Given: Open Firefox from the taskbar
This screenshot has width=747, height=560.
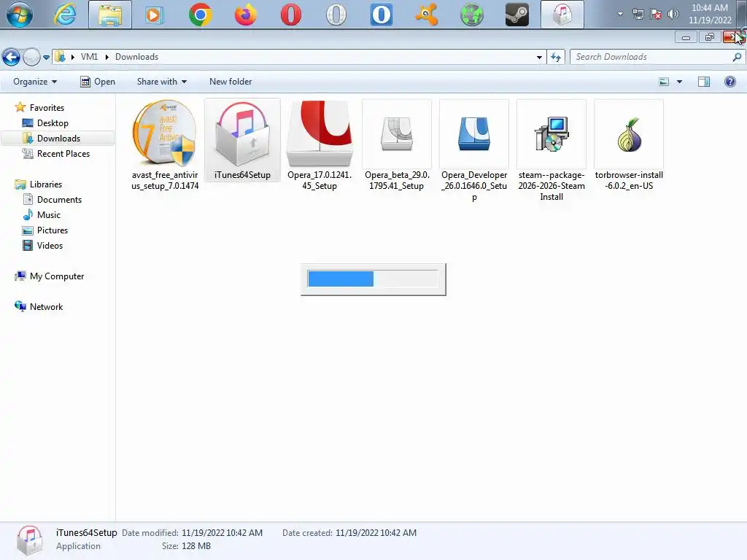Looking at the screenshot, I should [x=245, y=15].
